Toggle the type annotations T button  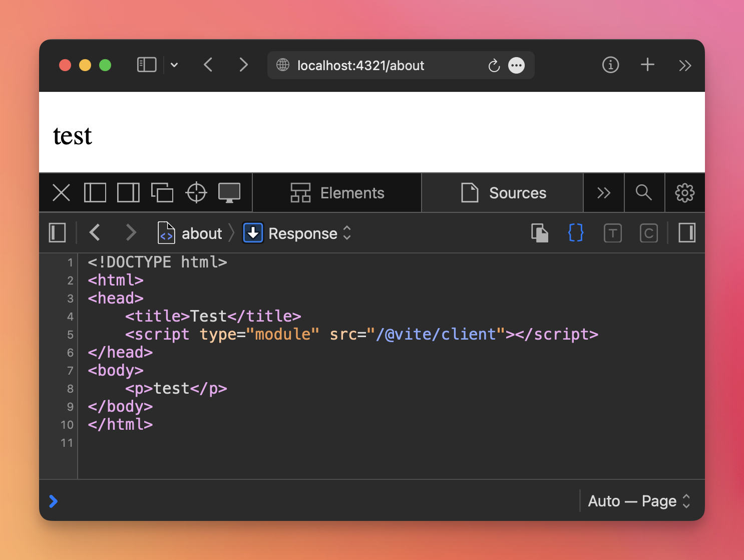point(612,233)
